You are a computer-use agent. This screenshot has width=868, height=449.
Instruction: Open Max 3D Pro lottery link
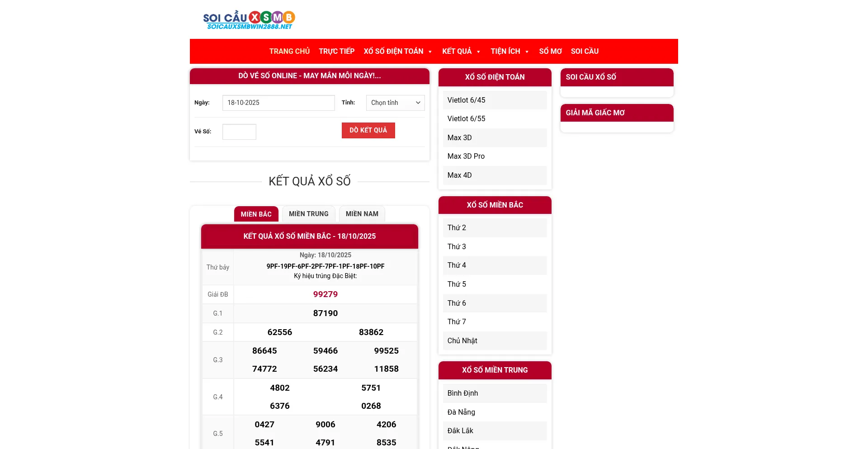(x=466, y=156)
